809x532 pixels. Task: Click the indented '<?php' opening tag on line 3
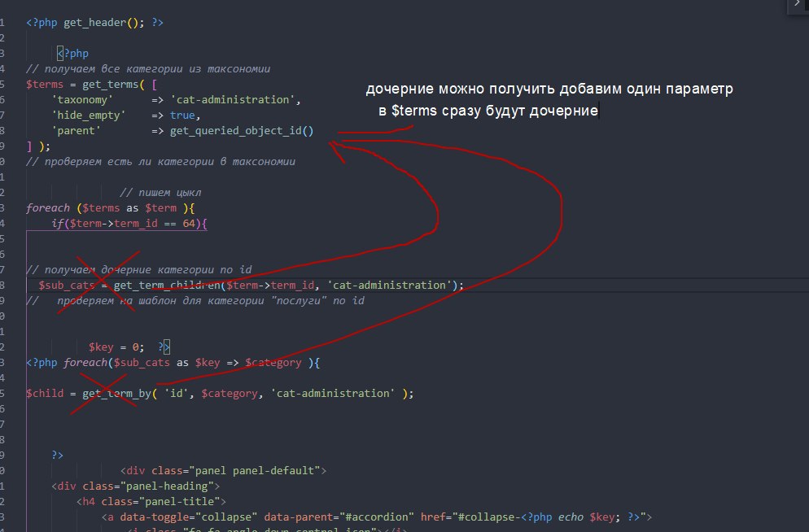click(72, 53)
